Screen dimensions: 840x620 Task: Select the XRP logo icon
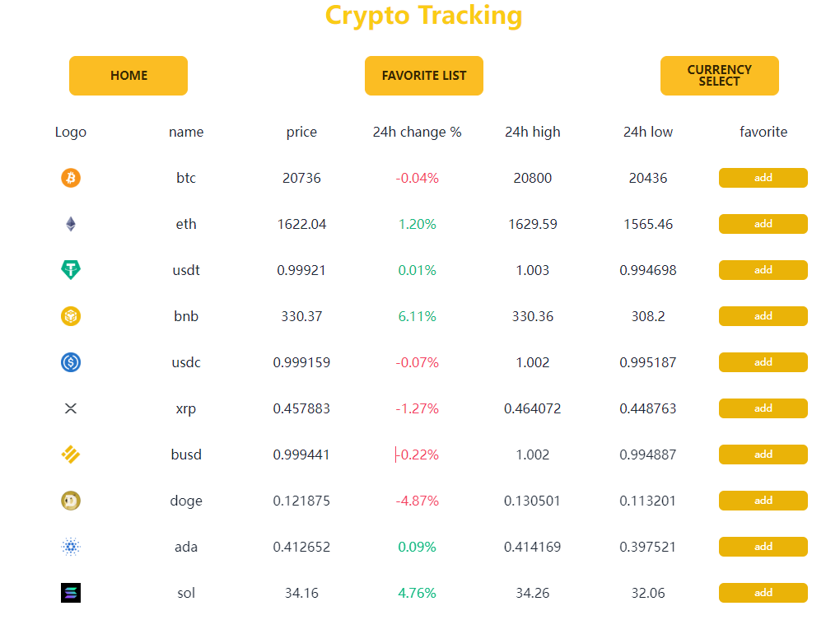70,408
